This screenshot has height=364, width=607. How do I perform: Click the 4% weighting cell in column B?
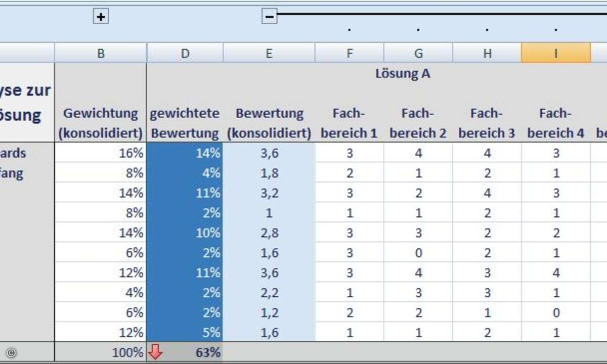(x=101, y=292)
